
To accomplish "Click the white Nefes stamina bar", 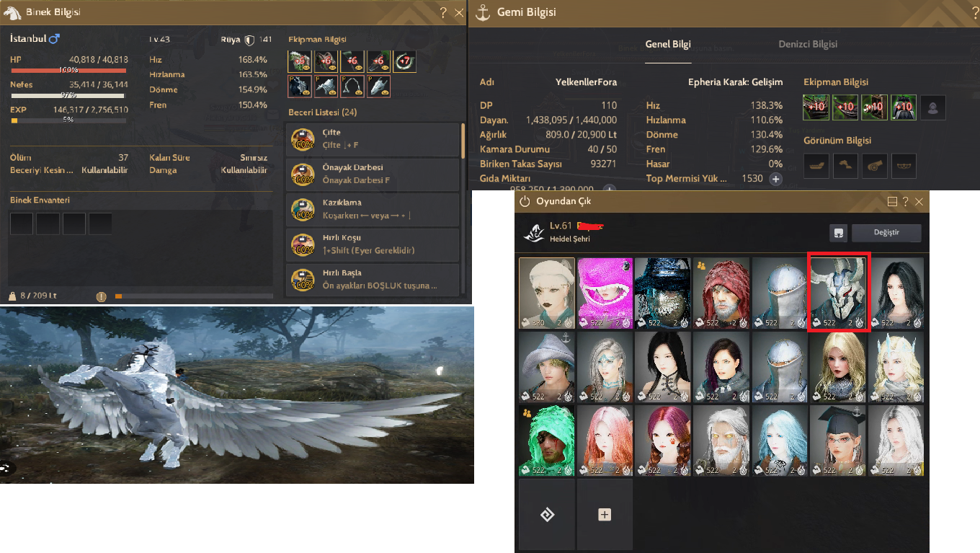I will click(68, 95).
